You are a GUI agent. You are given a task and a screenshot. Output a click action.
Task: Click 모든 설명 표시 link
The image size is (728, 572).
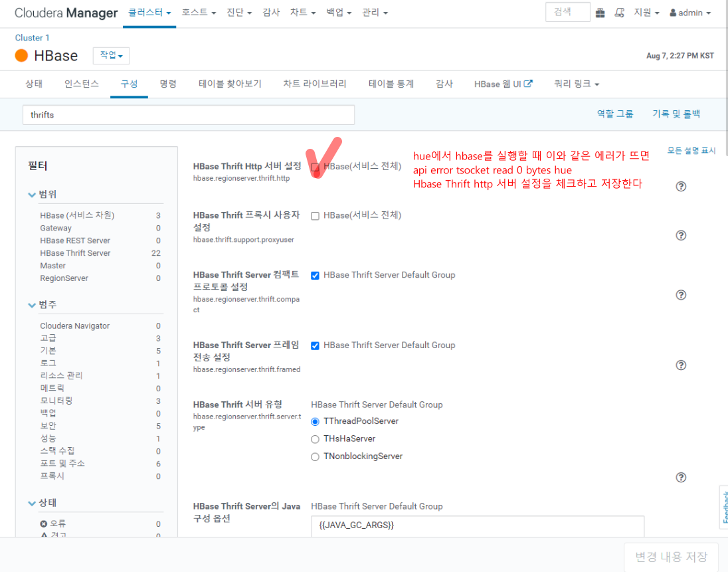(691, 150)
